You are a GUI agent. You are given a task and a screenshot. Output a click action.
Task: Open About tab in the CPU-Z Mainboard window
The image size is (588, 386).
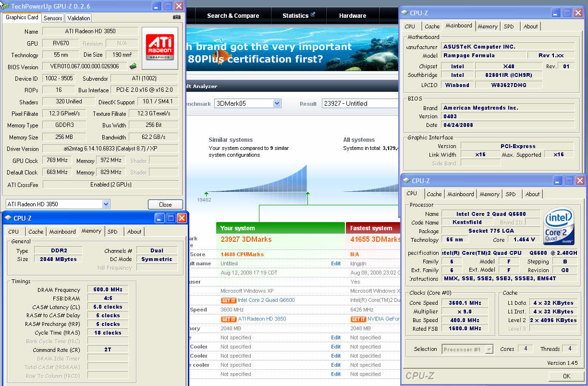tap(531, 26)
